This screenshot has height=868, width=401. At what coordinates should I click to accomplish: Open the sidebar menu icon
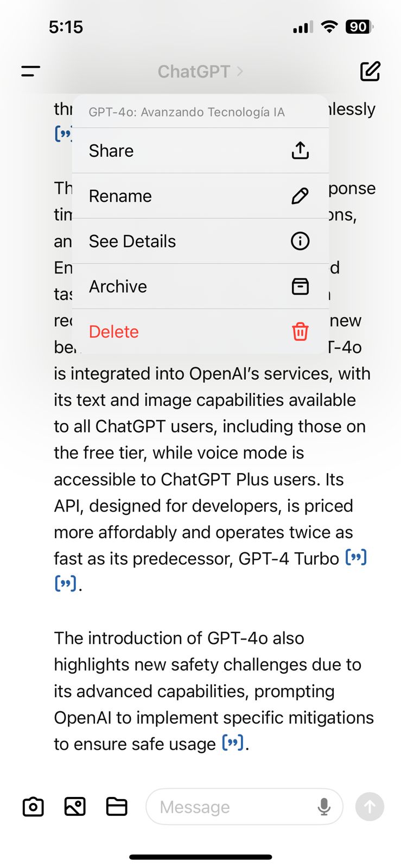pyautogui.click(x=31, y=71)
